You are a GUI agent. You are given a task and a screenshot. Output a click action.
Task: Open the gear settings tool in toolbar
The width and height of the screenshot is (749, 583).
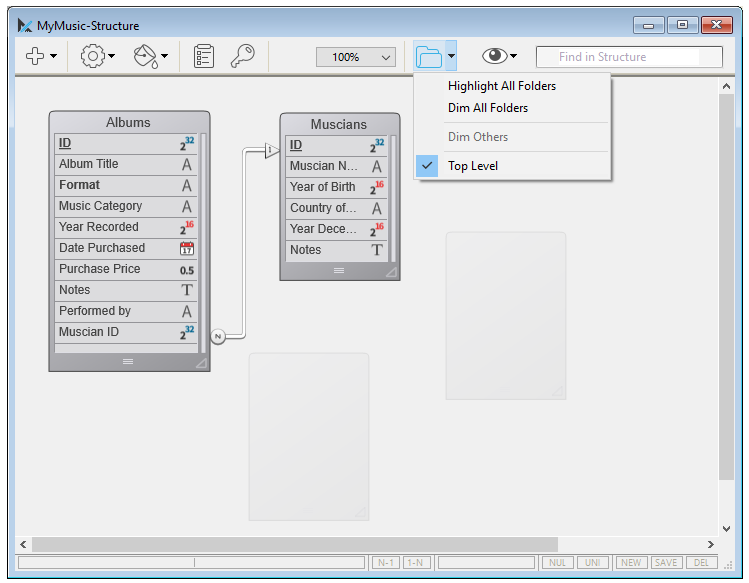click(x=92, y=57)
